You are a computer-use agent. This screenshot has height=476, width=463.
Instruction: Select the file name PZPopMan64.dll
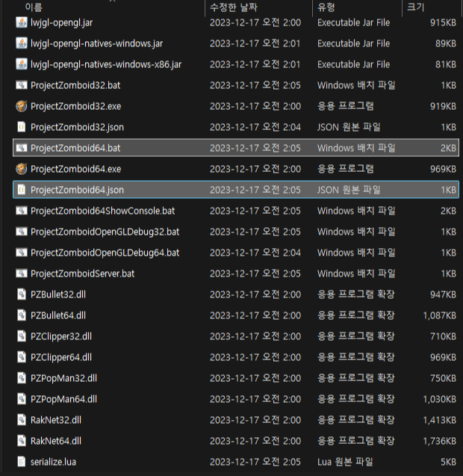(x=63, y=400)
